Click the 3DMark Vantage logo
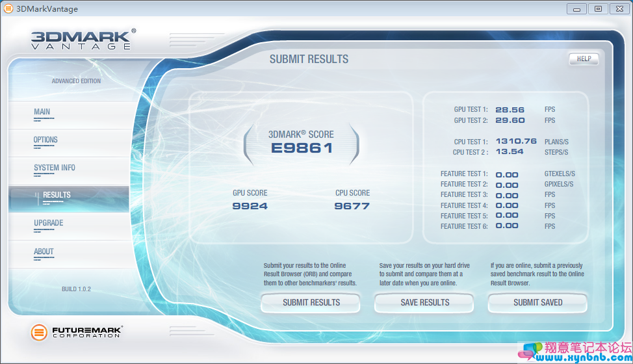Screen dimensions: 633x364 click(84, 40)
